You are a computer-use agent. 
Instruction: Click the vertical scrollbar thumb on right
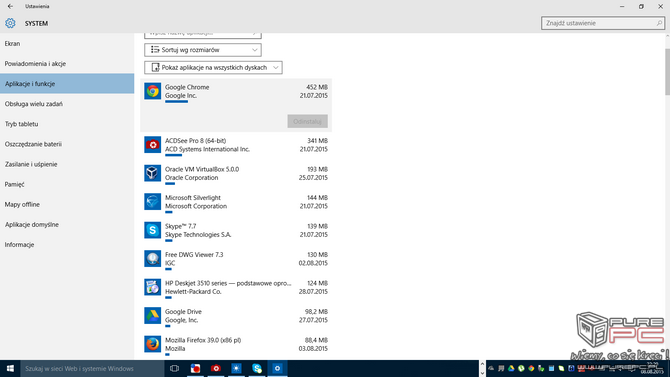[x=667, y=72]
